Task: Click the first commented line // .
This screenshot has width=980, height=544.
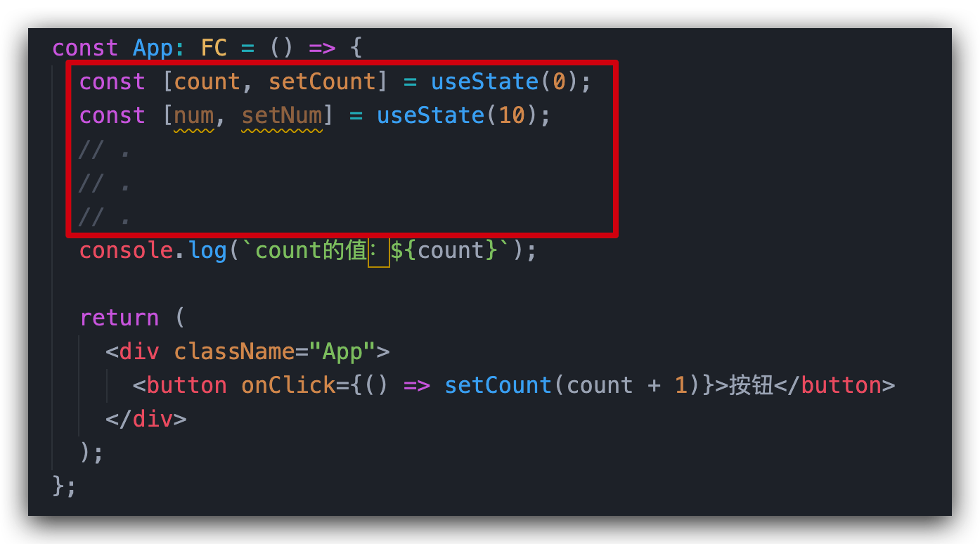Action: coord(92,148)
